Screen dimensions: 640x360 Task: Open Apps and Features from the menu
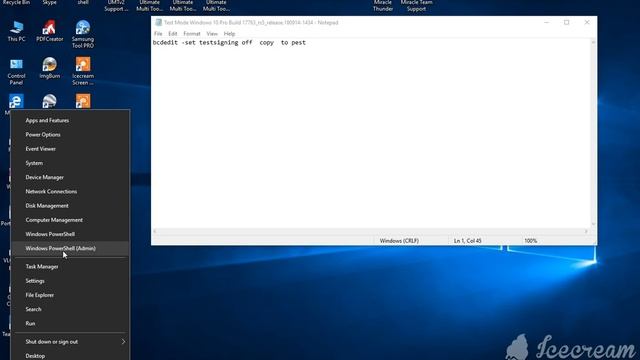point(70,120)
